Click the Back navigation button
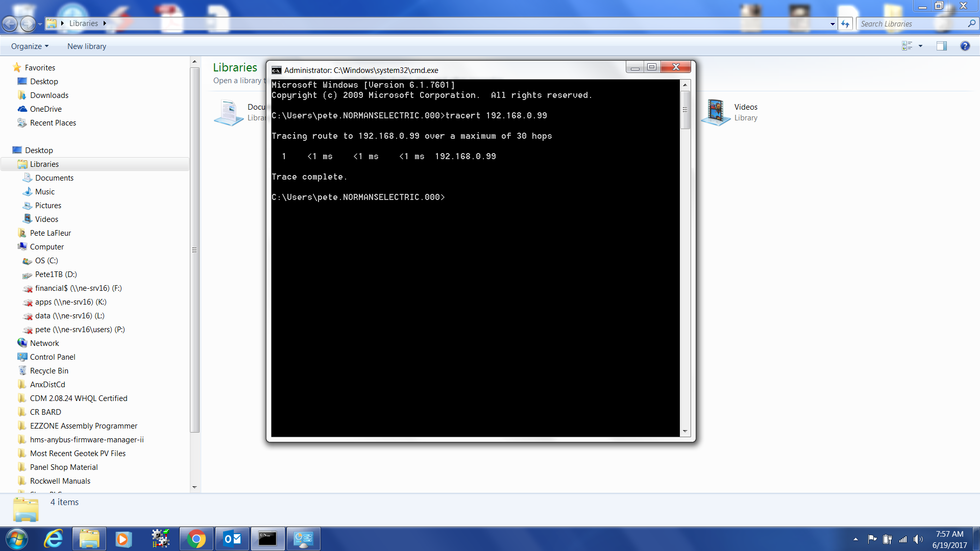Screen dimensions: 980x551 coord(9,23)
